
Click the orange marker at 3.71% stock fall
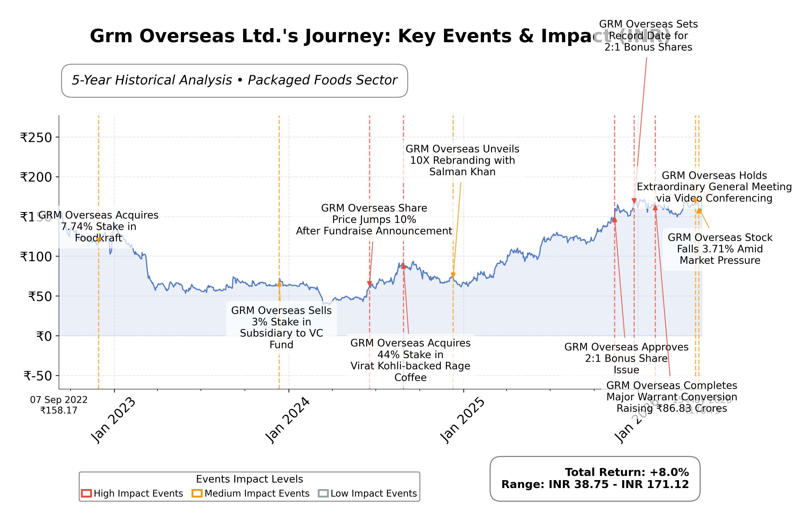tap(699, 211)
